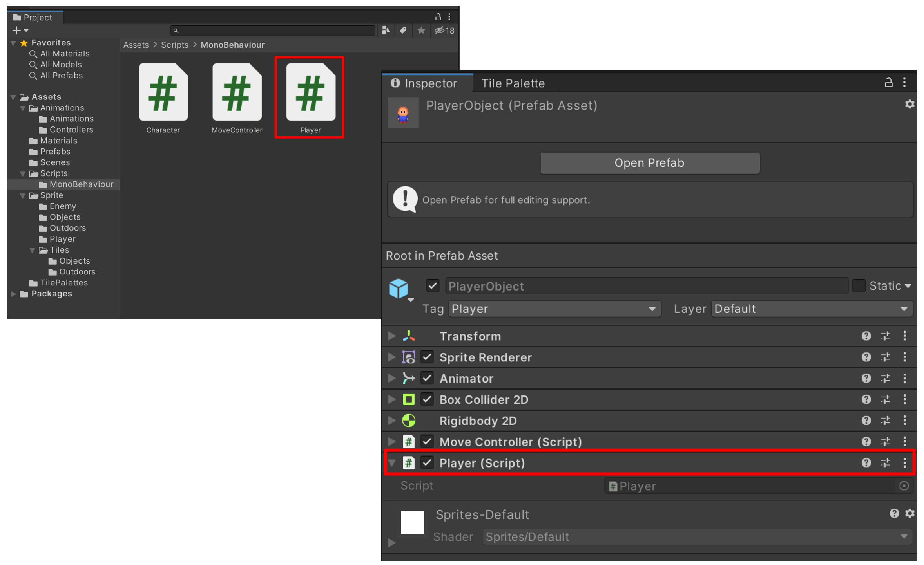The width and height of the screenshot is (924, 565).
Task: Open the Layer dropdown showing Default
Action: tap(812, 309)
